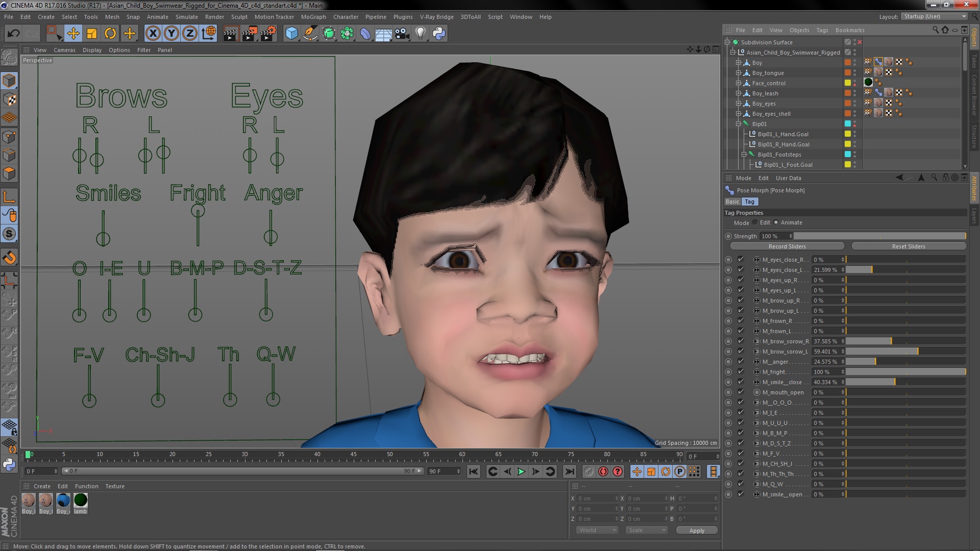
Task: Toggle visibility dots for Boy_tongue object
Action: pyautogui.click(x=855, y=73)
